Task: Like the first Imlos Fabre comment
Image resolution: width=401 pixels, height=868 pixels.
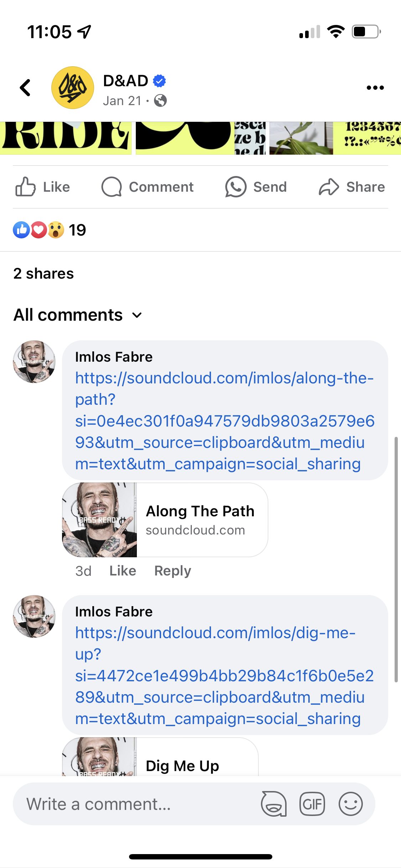Action: click(123, 571)
